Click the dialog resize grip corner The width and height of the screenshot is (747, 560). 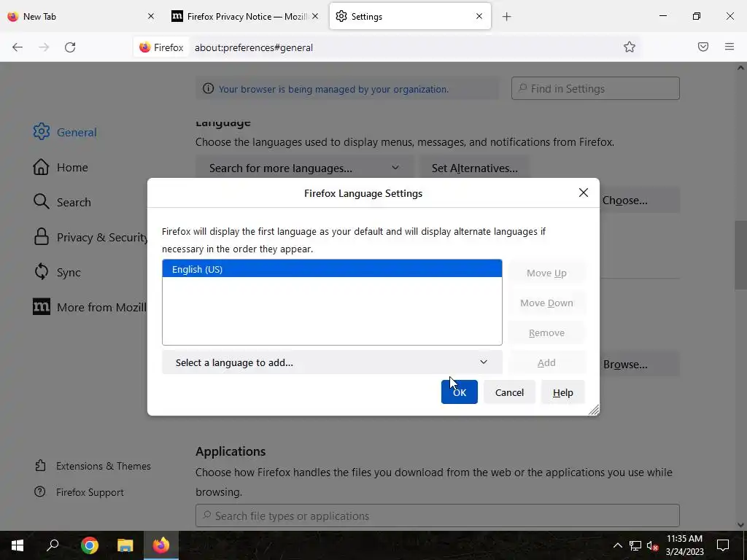tap(593, 410)
